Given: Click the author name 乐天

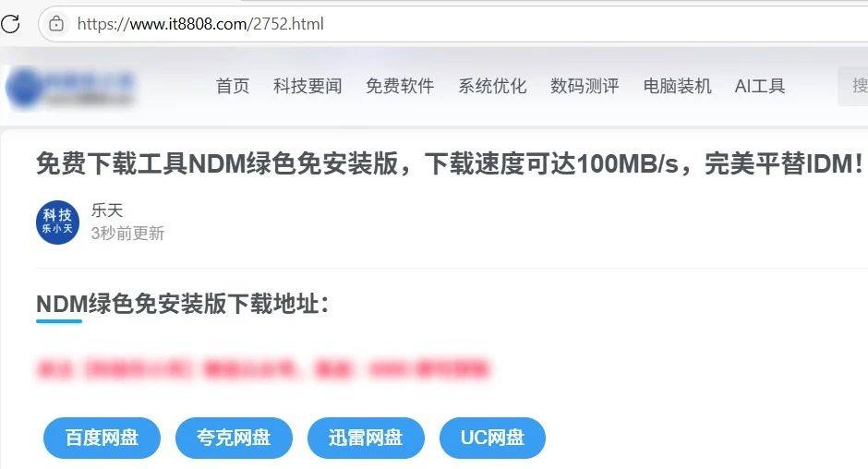Looking at the screenshot, I should click(x=107, y=210).
